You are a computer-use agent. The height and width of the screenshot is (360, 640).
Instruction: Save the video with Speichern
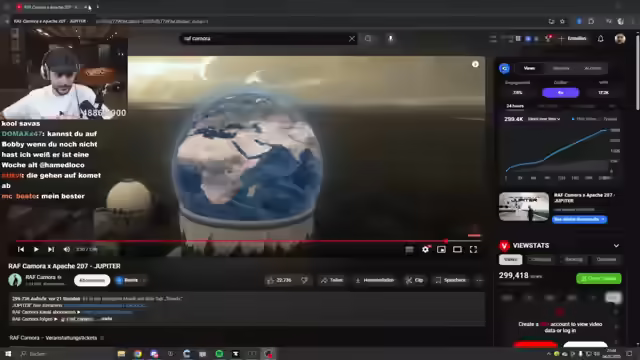(x=450, y=280)
